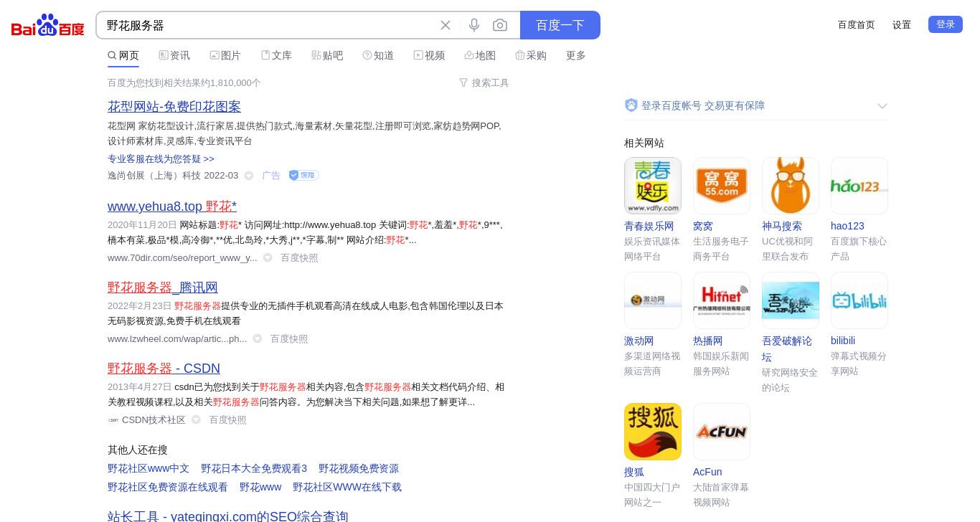Start voice search with the microphone icon
This screenshot has width=980, height=522.
(x=474, y=25)
